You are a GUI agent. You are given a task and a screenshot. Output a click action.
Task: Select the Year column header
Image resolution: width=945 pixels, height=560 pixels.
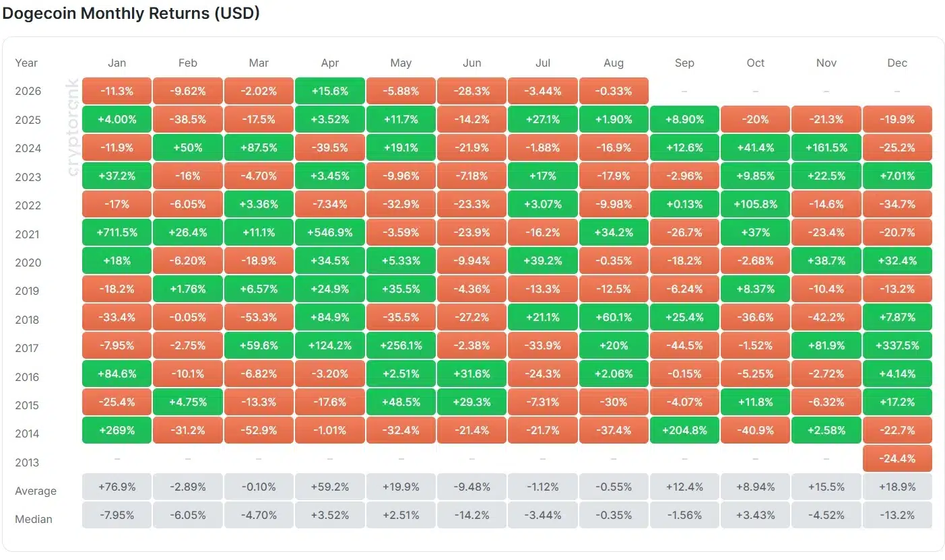click(x=26, y=63)
